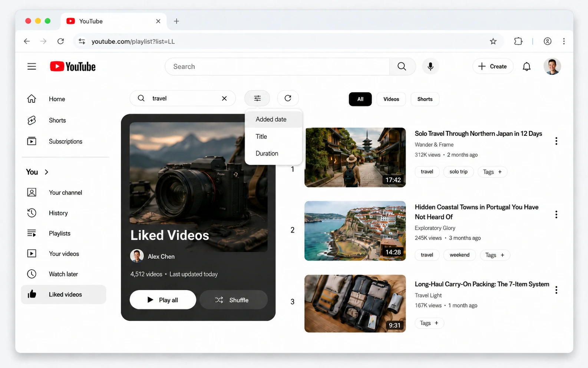This screenshot has width=588, height=368.
Task: Click the weekend tag
Action: tap(460, 255)
